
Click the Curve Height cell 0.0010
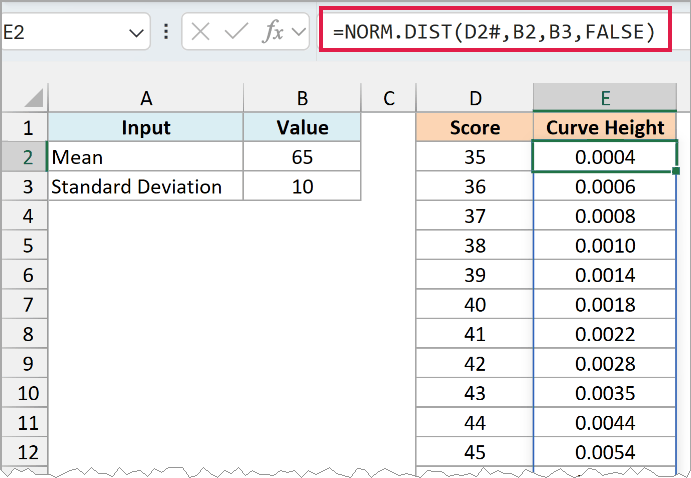click(605, 245)
